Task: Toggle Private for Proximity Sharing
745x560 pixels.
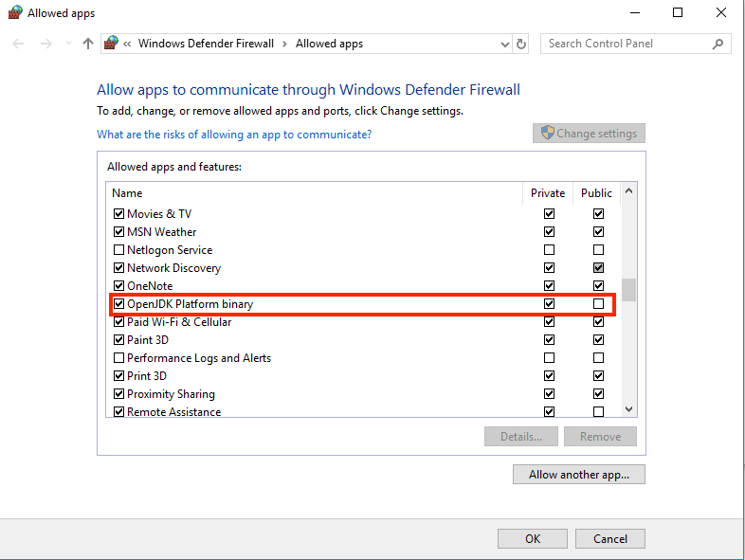Action: pyautogui.click(x=549, y=394)
